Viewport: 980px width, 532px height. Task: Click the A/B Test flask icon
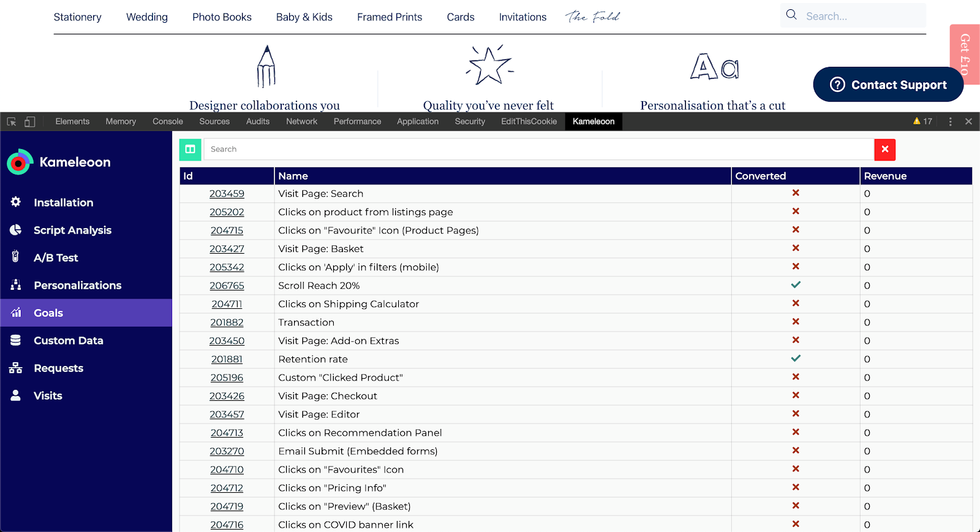coord(16,257)
